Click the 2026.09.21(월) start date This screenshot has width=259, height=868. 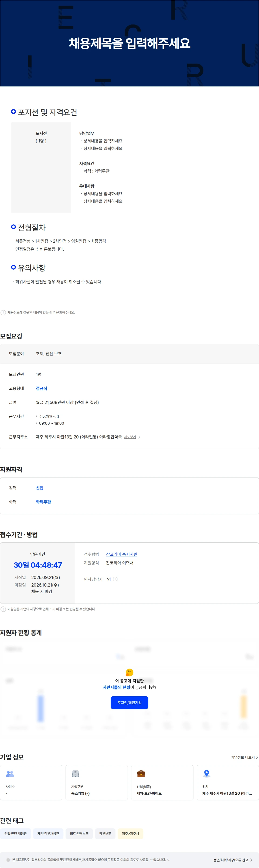click(46, 577)
